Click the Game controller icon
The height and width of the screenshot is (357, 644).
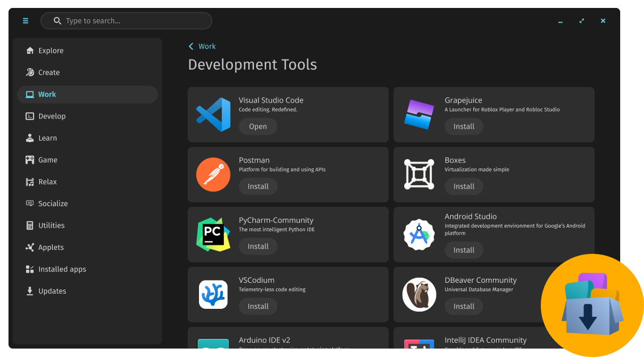[29, 160]
